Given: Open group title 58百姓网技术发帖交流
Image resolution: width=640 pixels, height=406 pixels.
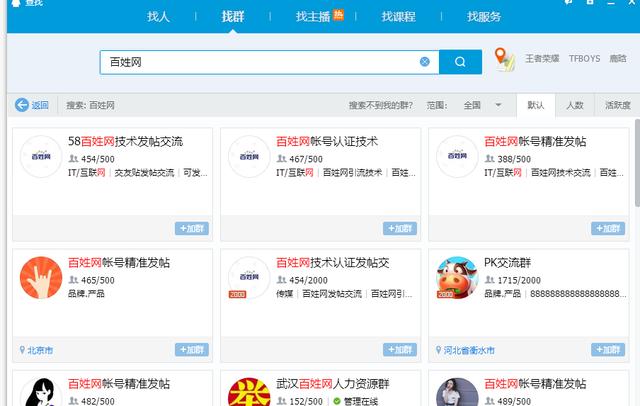Looking at the screenshot, I should click(x=125, y=142).
